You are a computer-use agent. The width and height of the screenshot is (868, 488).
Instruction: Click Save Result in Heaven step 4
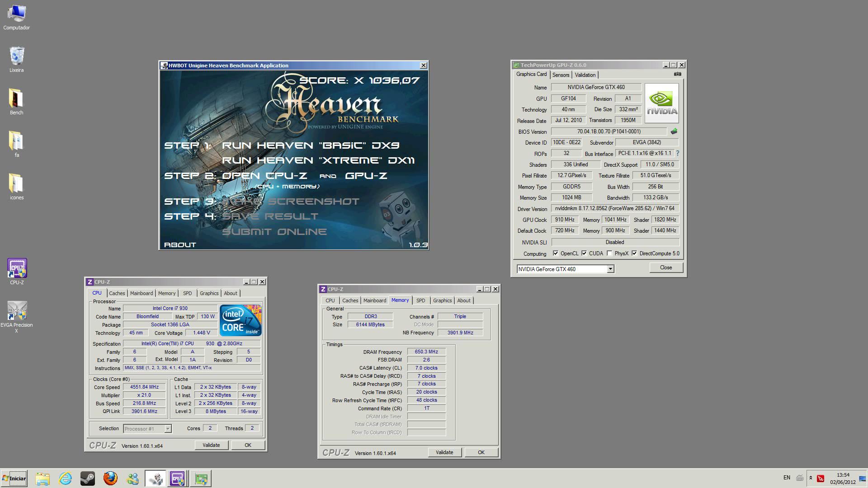click(270, 216)
